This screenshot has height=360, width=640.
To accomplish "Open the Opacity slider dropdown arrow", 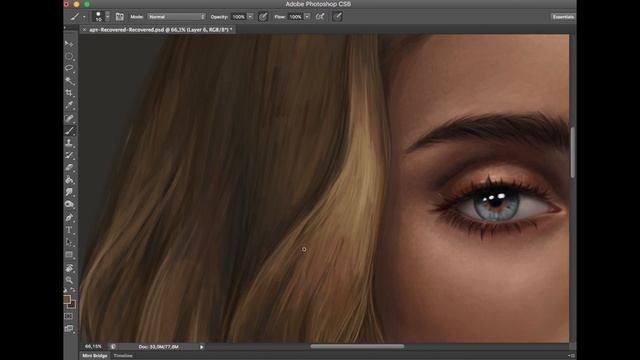I will coord(250,17).
